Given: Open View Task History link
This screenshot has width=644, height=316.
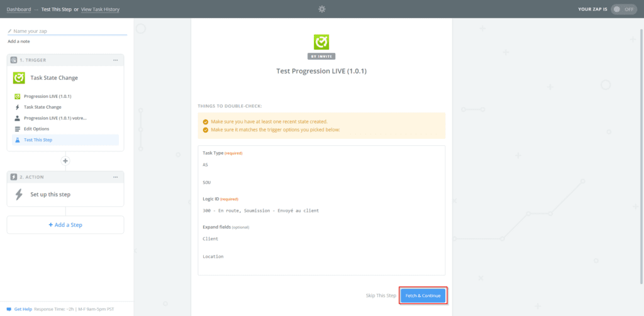Looking at the screenshot, I should point(100,9).
